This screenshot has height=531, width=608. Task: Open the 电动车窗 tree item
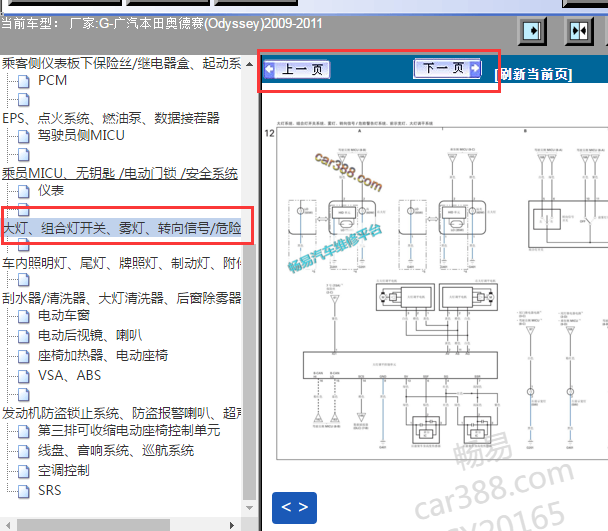tap(64, 315)
